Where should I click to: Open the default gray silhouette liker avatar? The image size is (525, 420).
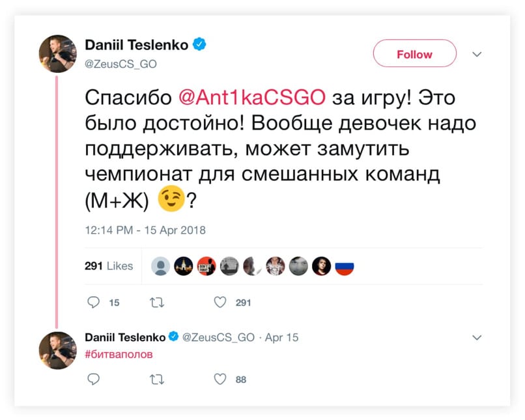tap(161, 266)
